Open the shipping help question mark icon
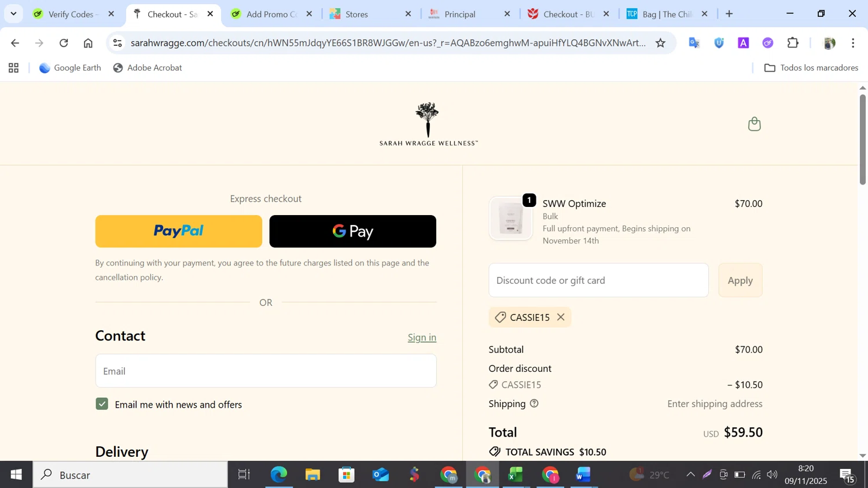The height and width of the screenshot is (488, 868). click(534, 404)
